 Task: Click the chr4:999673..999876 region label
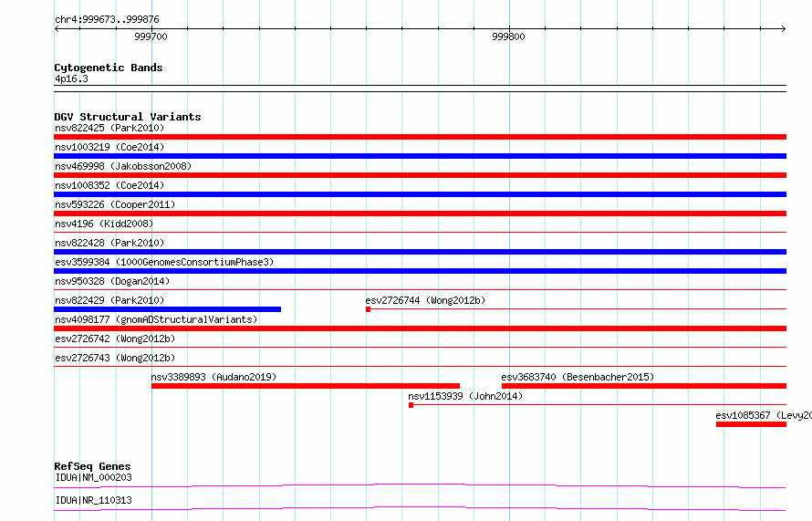point(107,19)
